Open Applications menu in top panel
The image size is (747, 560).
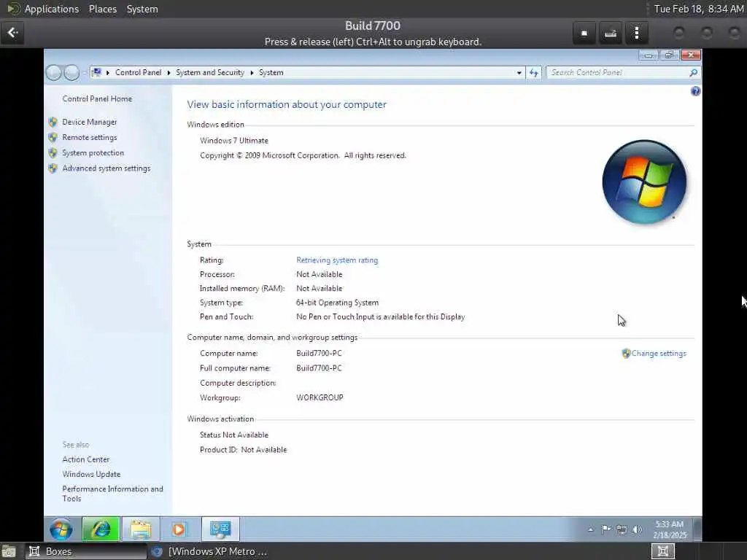(52, 9)
